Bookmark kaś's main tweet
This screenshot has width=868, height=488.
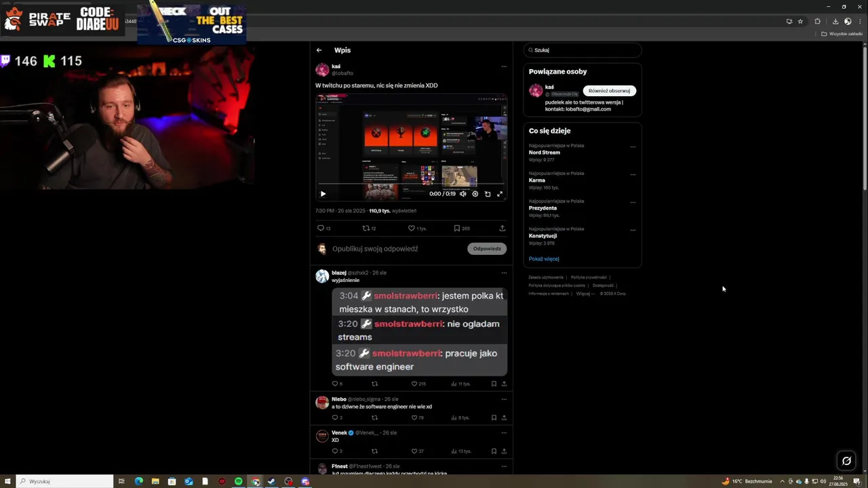pos(461,228)
